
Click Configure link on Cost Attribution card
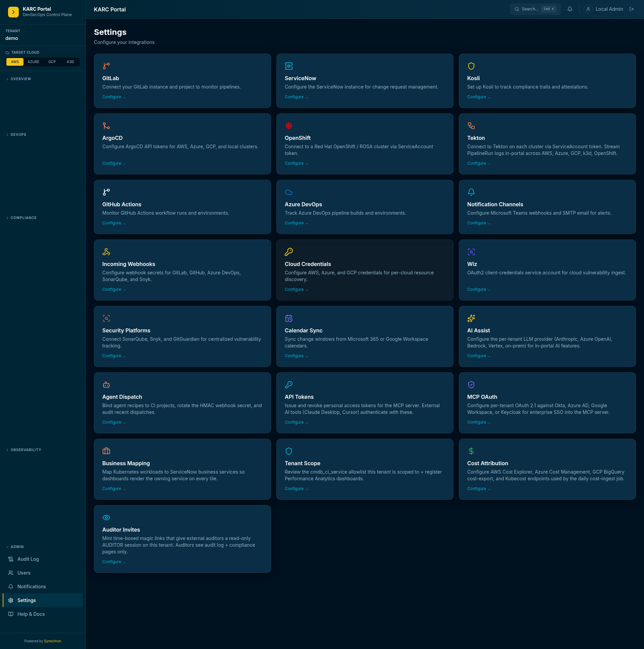click(479, 489)
